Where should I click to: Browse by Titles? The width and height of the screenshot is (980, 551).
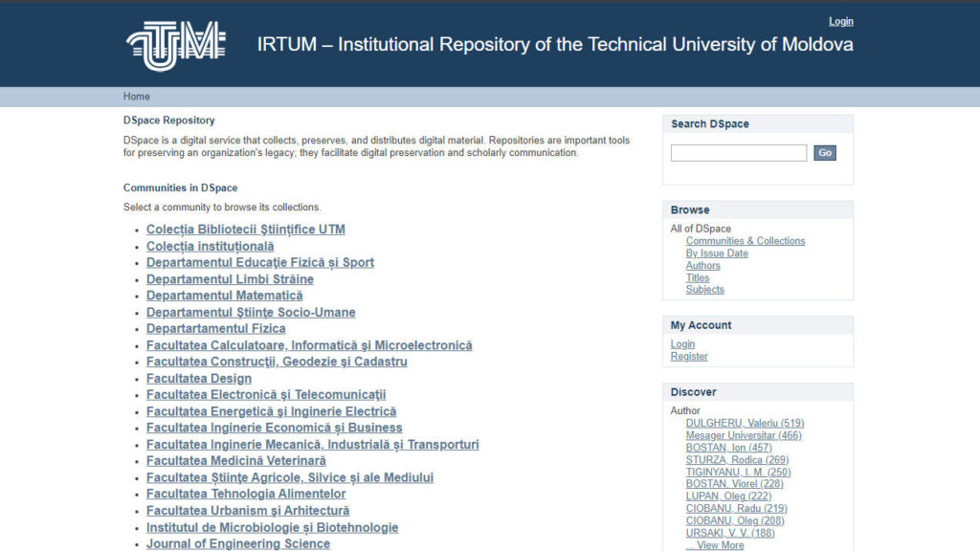click(x=698, y=277)
